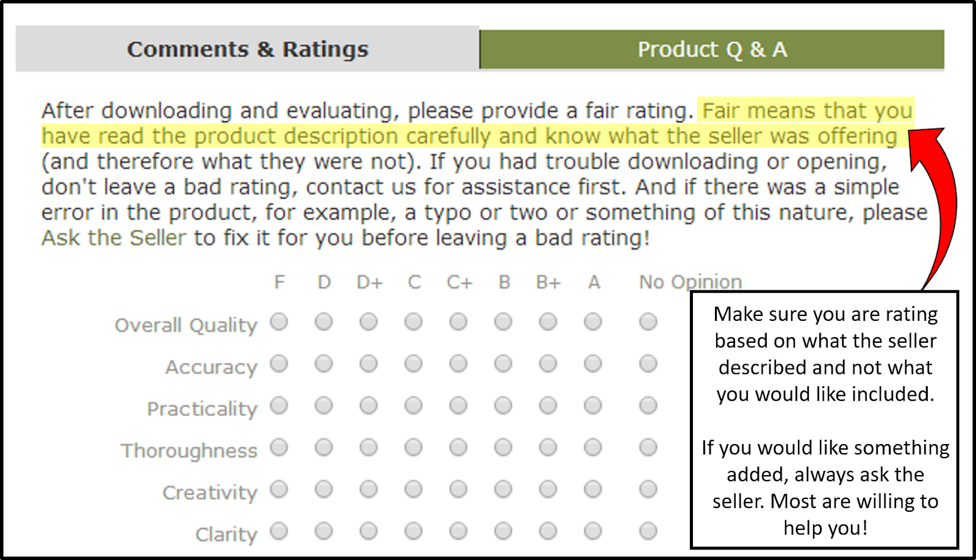Choose No Opinion for Accuracy

(648, 364)
